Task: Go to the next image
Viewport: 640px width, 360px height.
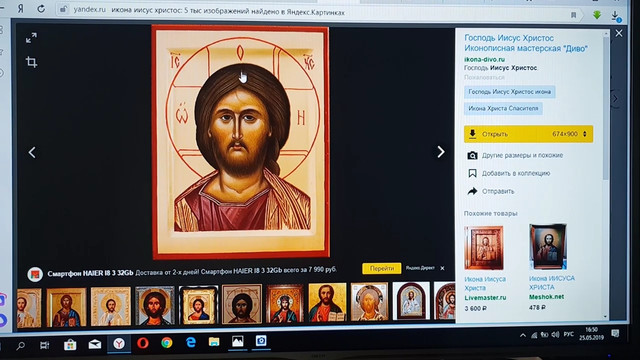Action: coord(440,152)
